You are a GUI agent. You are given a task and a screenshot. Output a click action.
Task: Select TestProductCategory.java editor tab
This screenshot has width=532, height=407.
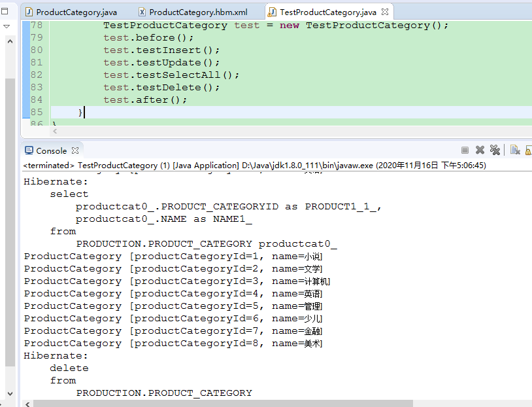(327, 12)
